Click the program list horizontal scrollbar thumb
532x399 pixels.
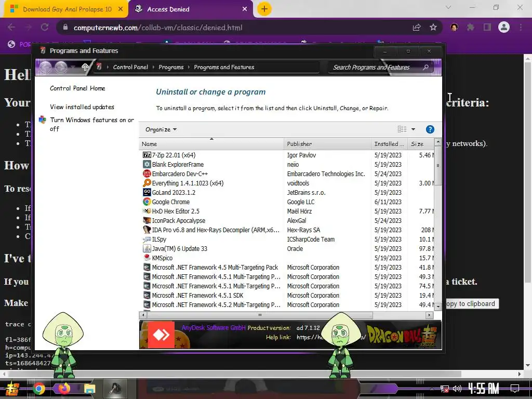(x=260, y=315)
